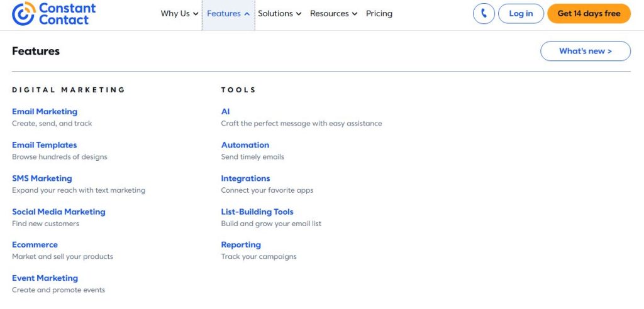Expand the Why Us dropdown
Image resolution: width=644 pixels, height=309 pixels.
click(179, 14)
